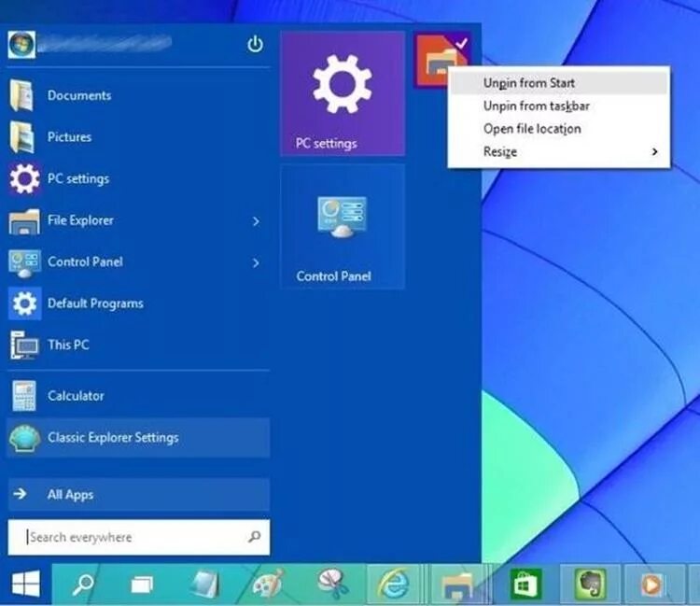Launch Paint from the taskbar
The image size is (700, 606).
268,584
